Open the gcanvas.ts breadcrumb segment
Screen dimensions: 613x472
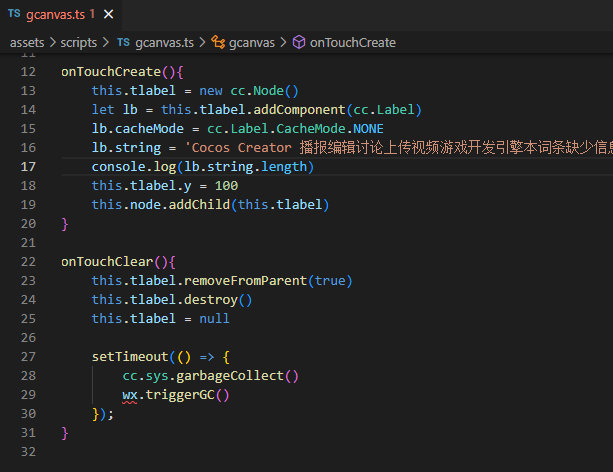pos(164,43)
